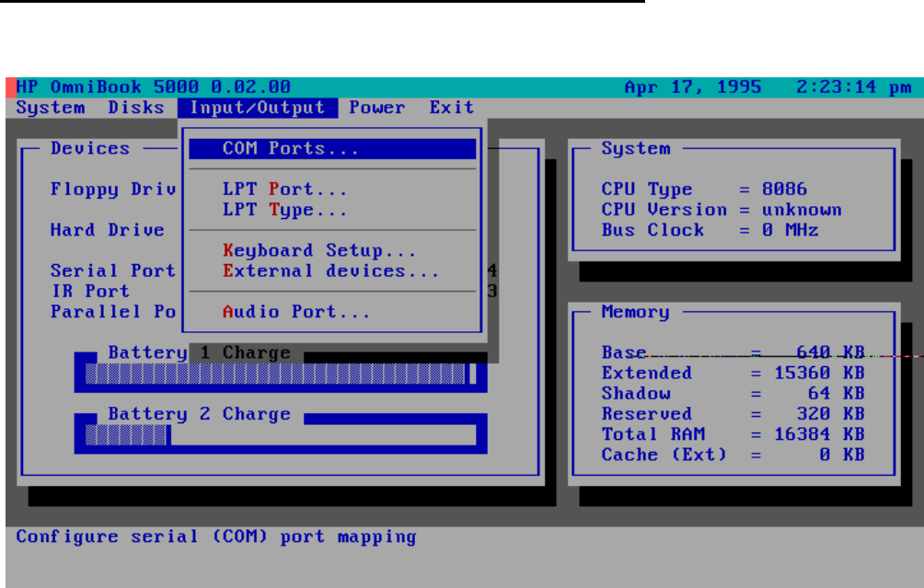
Task: Click the Battery 2 Charge bar
Action: click(x=281, y=435)
